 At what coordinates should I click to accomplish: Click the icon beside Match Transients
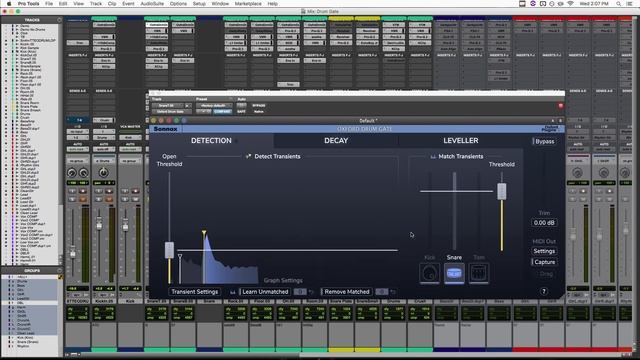[433, 156]
